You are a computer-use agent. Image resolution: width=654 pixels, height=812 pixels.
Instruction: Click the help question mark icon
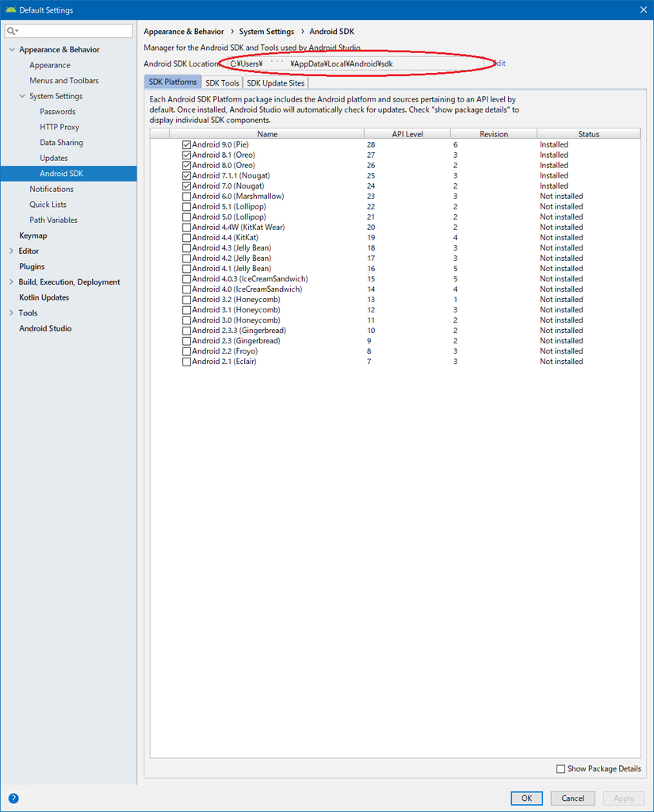tap(13, 798)
